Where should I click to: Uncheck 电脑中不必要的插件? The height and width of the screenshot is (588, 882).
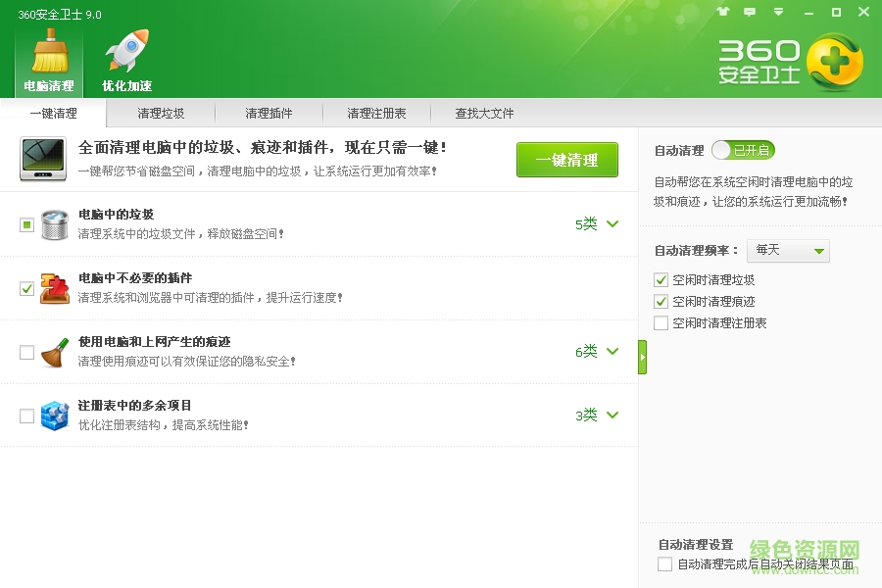pyautogui.click(x=27, y=288)
